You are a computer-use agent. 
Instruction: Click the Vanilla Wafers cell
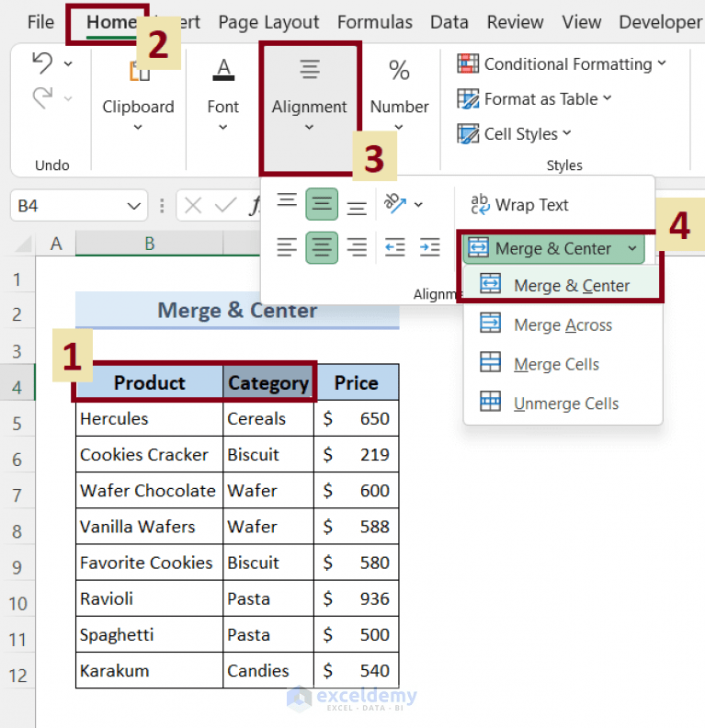[x=150, y=527]
